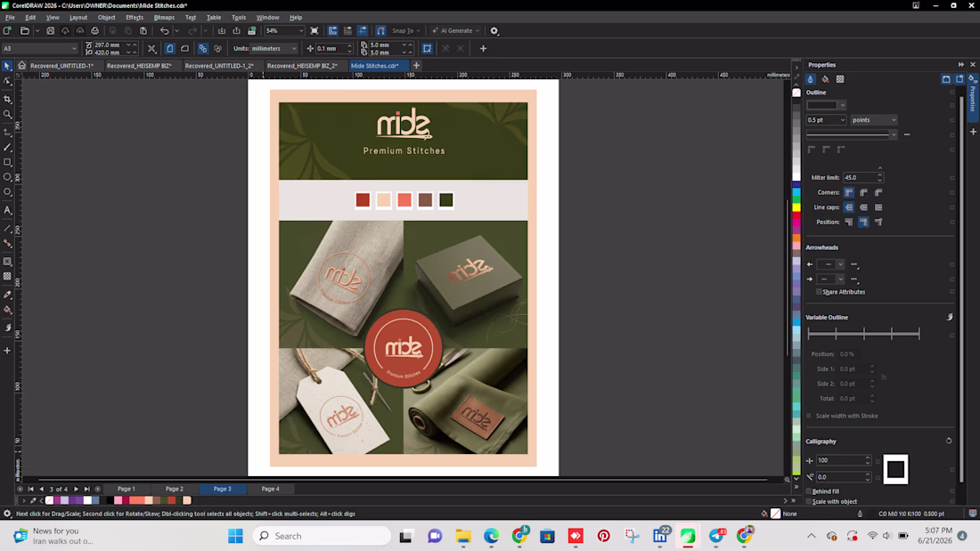Select the Pick tool in toolbox
The image size is (980, 551).
(7, 66)
